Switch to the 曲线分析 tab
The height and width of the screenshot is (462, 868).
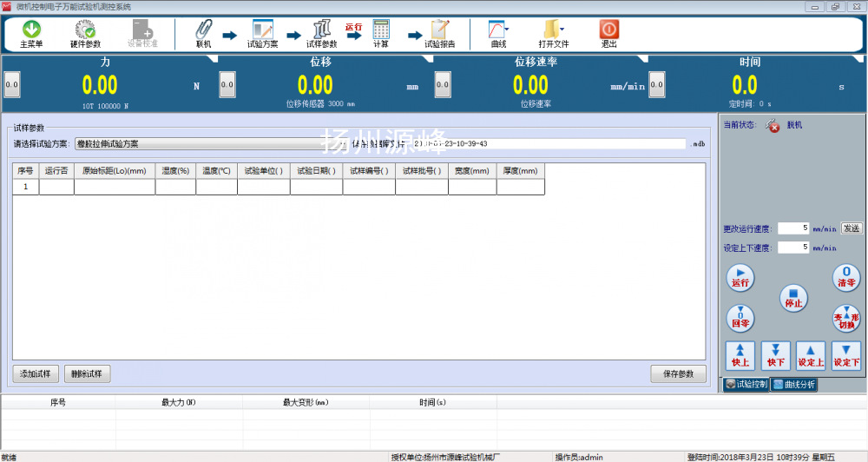[x=793, y=384]
